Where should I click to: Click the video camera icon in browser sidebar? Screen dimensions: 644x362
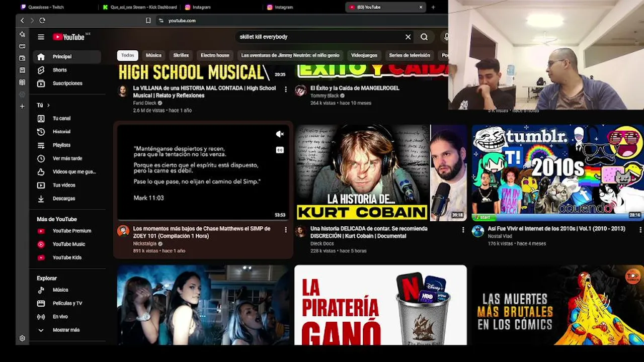22,46
